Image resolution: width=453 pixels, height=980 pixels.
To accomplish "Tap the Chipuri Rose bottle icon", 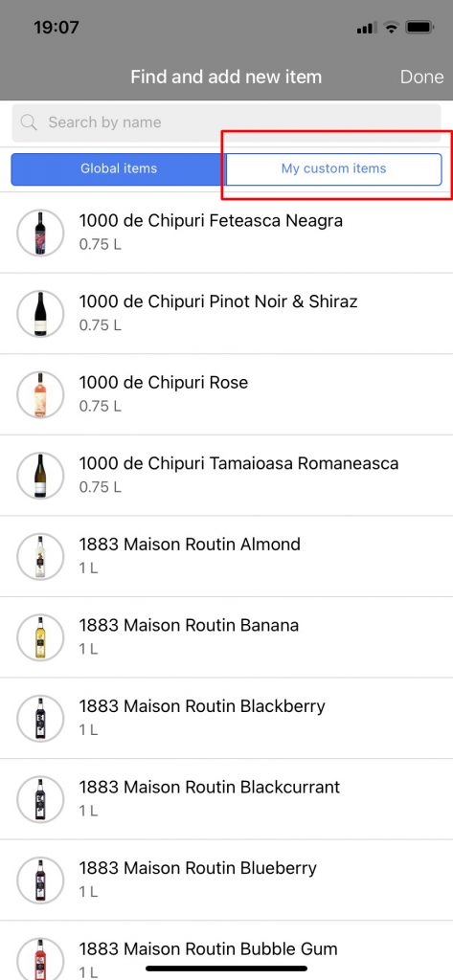I will [40, 394].
